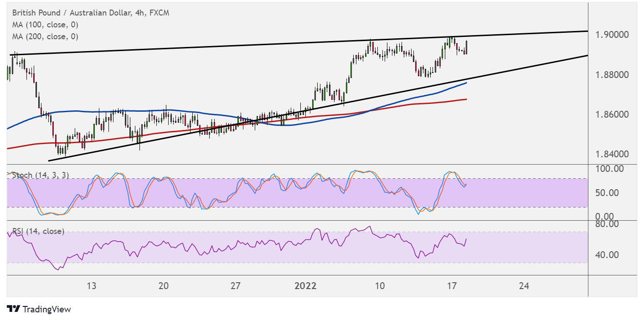644x321 pixels.
Task: Click the date label 20 on time axis
Action: point(164,286)
